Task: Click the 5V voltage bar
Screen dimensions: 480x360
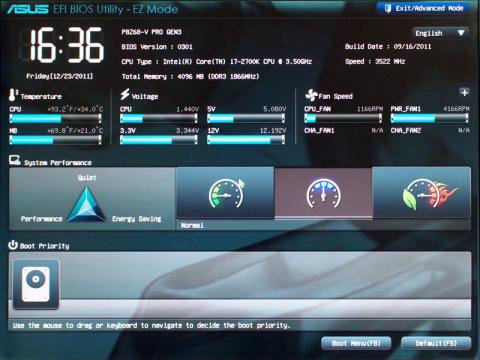Action: [246, 119]
